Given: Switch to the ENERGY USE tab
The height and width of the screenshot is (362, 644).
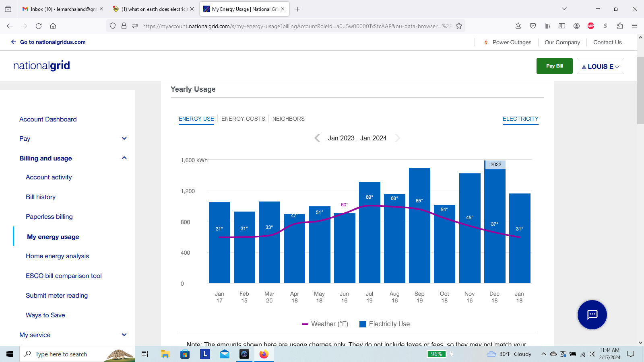Looking at the screenshot, I should tap(196, 119).
